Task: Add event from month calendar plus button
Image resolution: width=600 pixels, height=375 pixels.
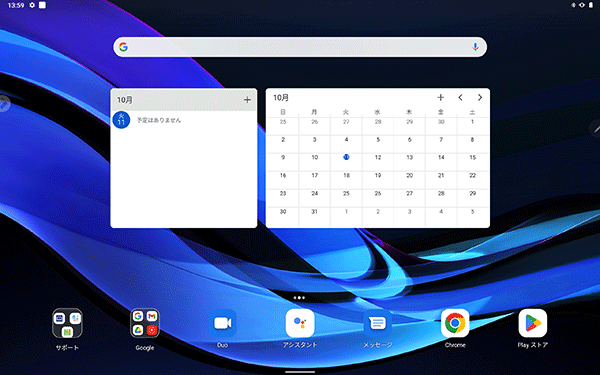Action: pyautogui.click(x=440, y=98)
